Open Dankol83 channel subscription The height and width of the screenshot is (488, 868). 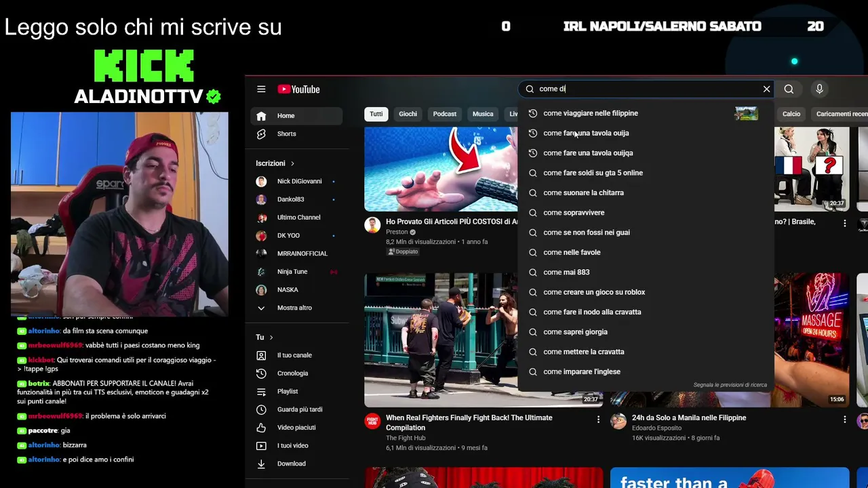(297, 199)
